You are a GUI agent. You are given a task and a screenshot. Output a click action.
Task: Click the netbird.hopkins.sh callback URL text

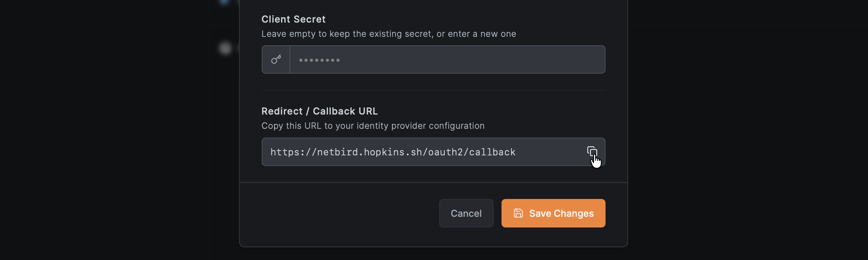(393, 152)
